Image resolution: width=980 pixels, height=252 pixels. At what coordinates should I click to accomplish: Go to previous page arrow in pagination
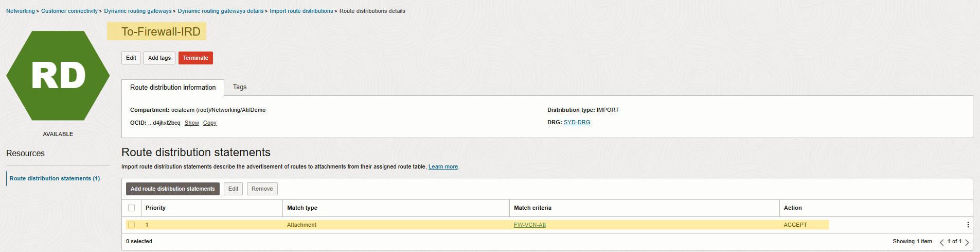pyautogui.click(x=942, y=242)
